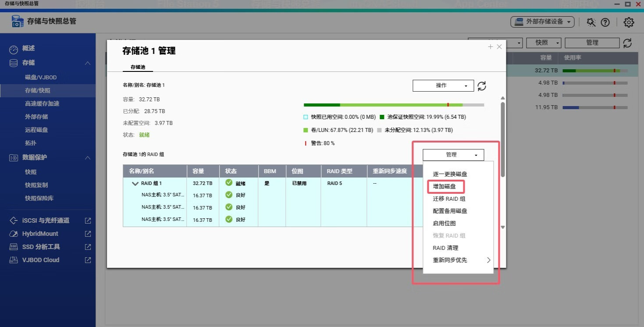Screen dimensions: 644x327
Task: Collapse the RAID 组 1 row
Action: pyautogui.click(x=135, y=184)
